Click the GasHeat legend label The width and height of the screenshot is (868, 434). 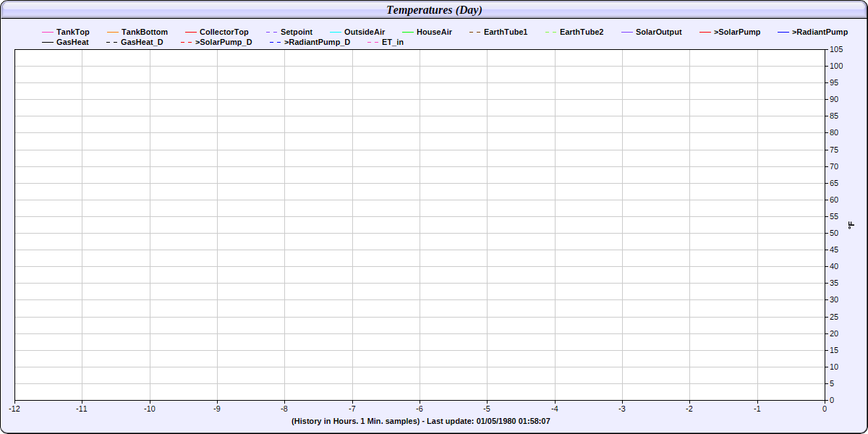click(72, 42)
